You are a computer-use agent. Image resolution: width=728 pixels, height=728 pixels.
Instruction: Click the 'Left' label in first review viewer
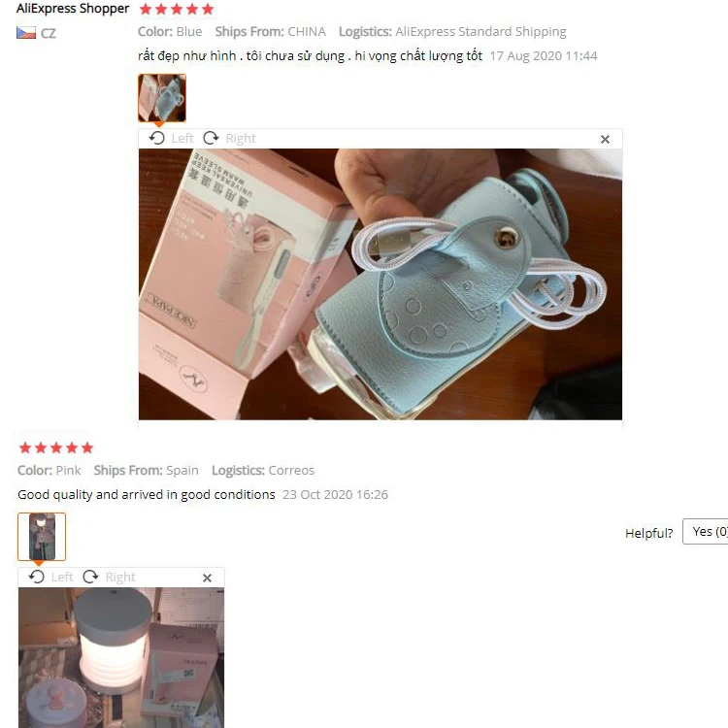(182, 139)
